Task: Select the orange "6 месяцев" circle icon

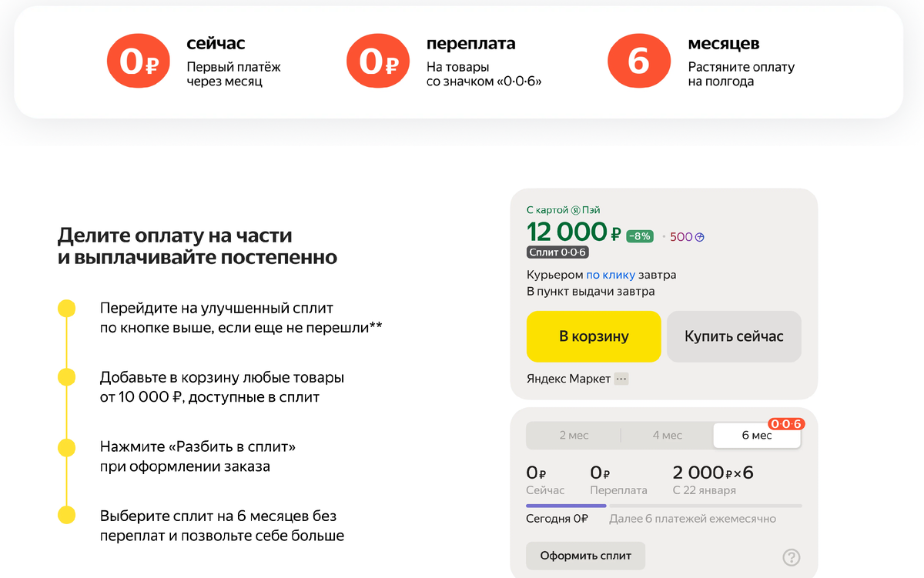Action: 639,60
